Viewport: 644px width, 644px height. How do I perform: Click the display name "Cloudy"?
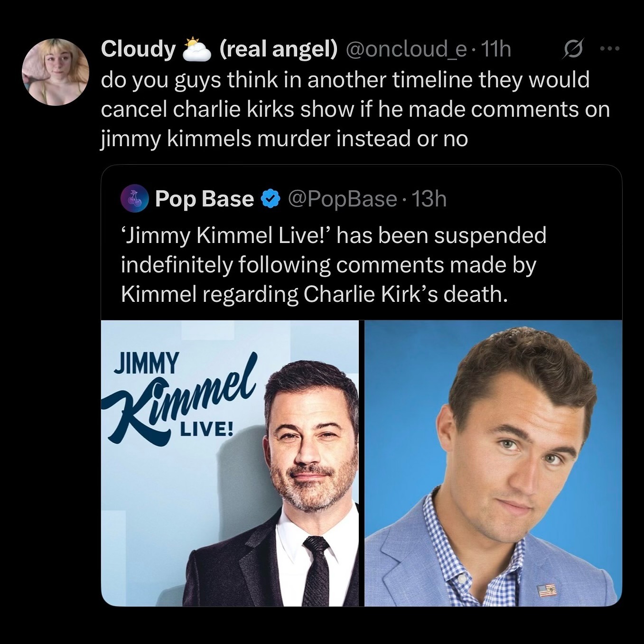tap(138, 49)
